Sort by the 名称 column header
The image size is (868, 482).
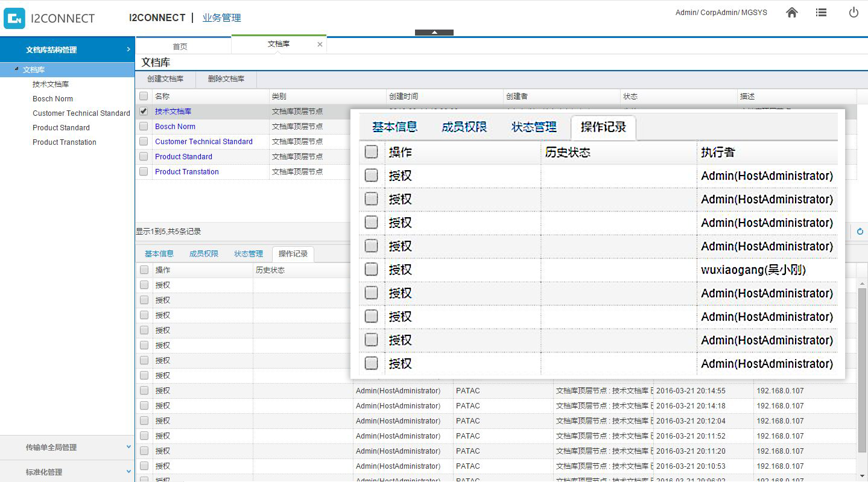(210, 96)
